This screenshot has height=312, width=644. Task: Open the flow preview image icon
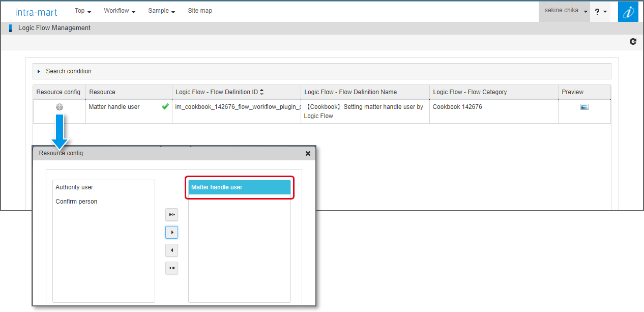pos(584,107)
